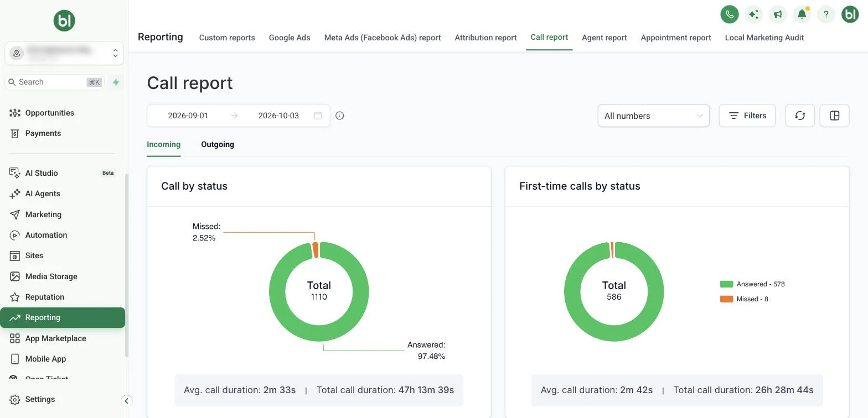The image size is (868, 418).
Task: Open the Custom reports tab
Action: 227,38
